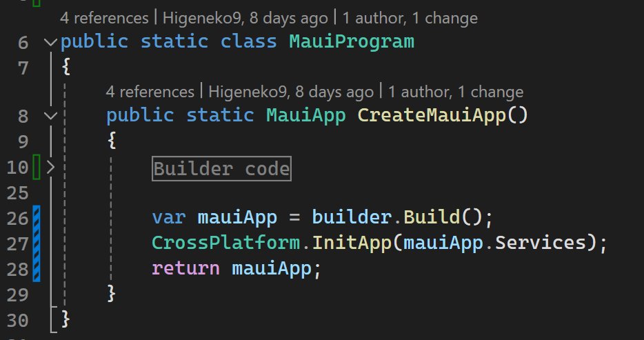Click the CrossPlatform identifier on line 27
Viewport: 644px width, 340px height.
[x=226, y=243]
